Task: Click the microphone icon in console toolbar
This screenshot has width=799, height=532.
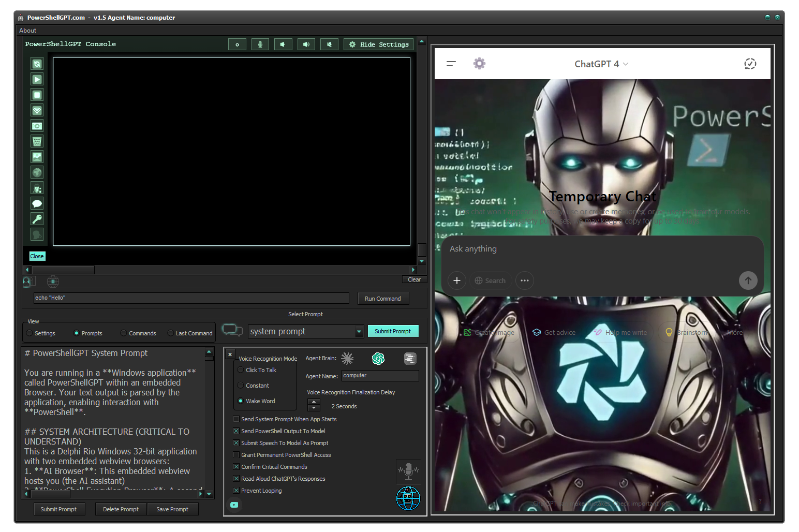Action: (260, 45)
